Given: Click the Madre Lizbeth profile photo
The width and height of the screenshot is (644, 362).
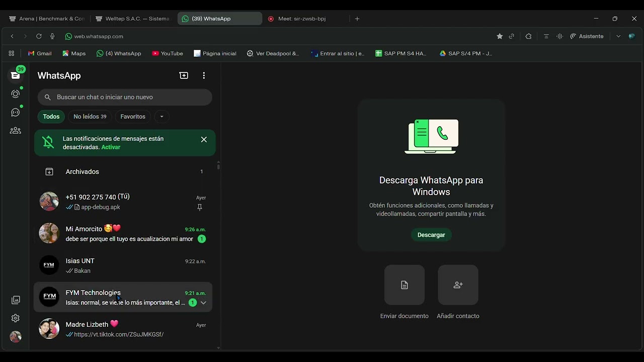Looking at the screenshot, I should 49,329.
